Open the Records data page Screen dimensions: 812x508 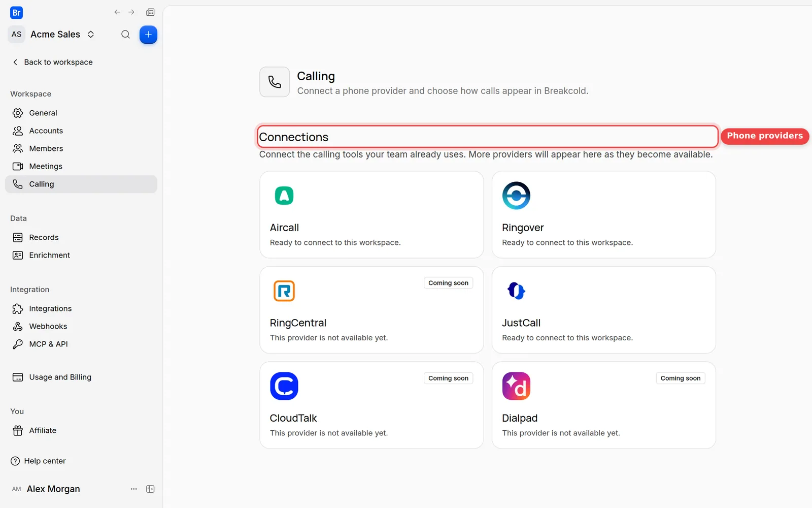[81, 237]
